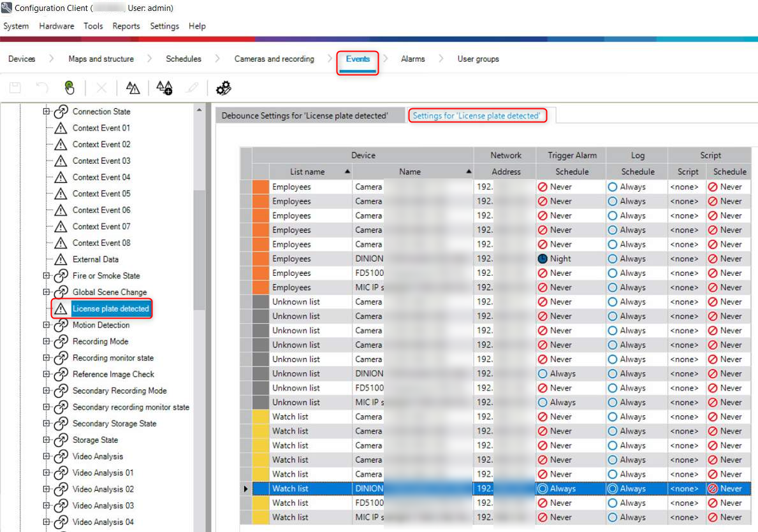This screenshot has height=532, width=758.
Task: Open the Hardware menu
Action: (x=56, y=26)
